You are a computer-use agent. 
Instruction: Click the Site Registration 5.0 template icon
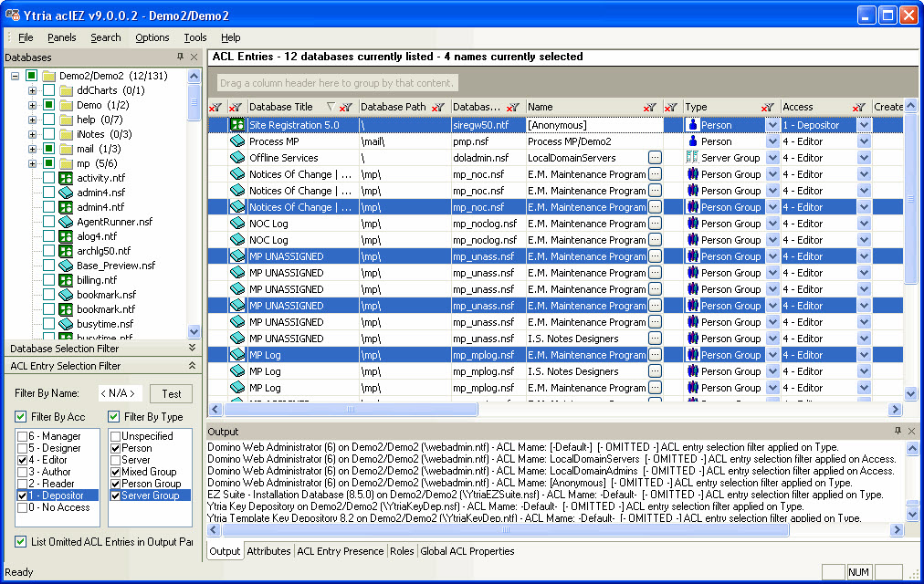pyautogui.click(x=237, y=125)
